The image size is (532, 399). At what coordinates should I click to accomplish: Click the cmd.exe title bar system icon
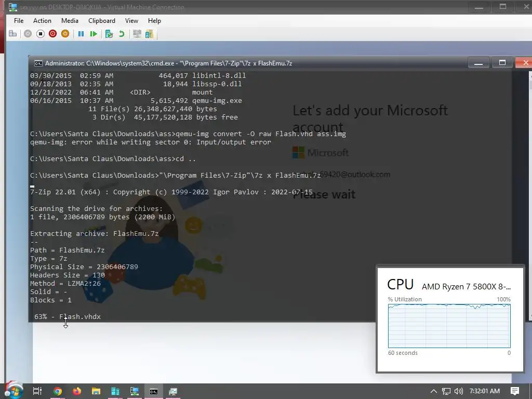point(38,63)
